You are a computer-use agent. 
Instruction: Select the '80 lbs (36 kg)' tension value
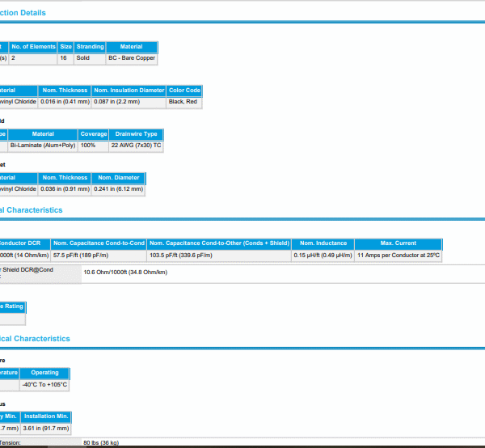(101, 443)
